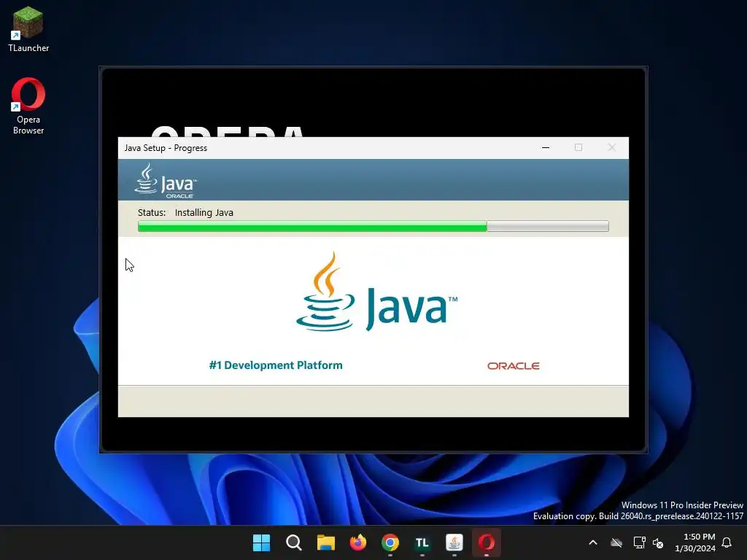Select Opera installer taskbar icon
Image resolution: width=747 pixels, height=560 pixels.
click(487, 542)
